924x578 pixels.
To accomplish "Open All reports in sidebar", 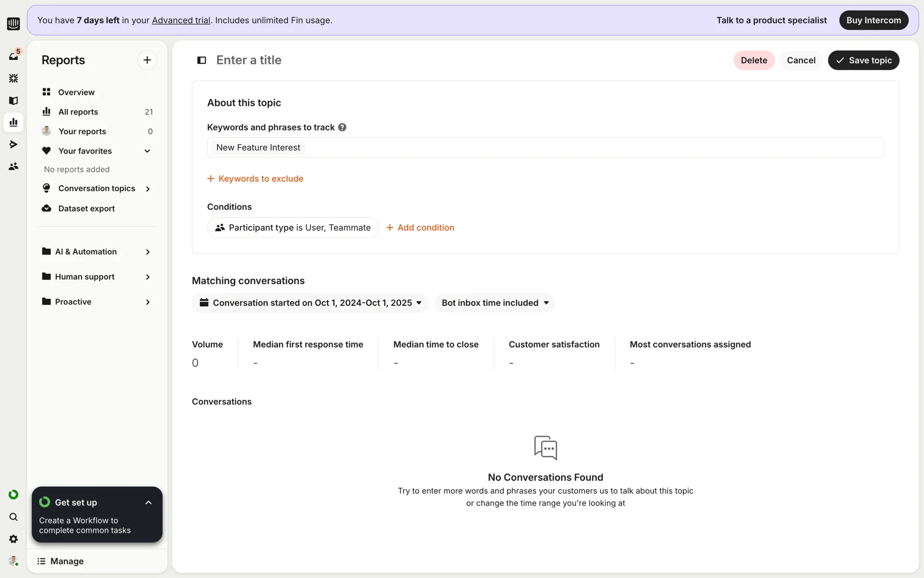I will click(78, 112).
